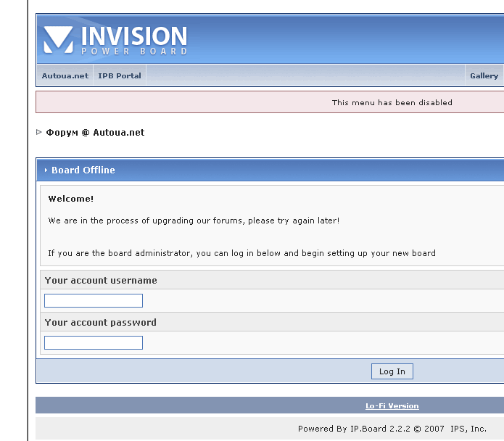Click IPS, Inc. in the footer
Screen dimensions: 504x441
(x=468, y=429)
